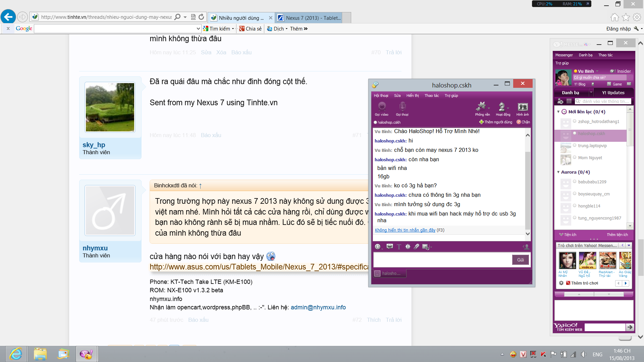644x362 pixels.
Task: Select contact trung.laptopvip in list
Action: pos(592,146)
